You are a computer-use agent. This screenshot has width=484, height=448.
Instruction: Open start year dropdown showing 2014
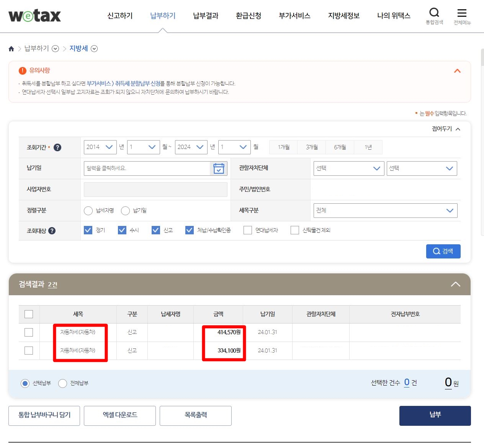pyautogui.click(x=100, y=147)
